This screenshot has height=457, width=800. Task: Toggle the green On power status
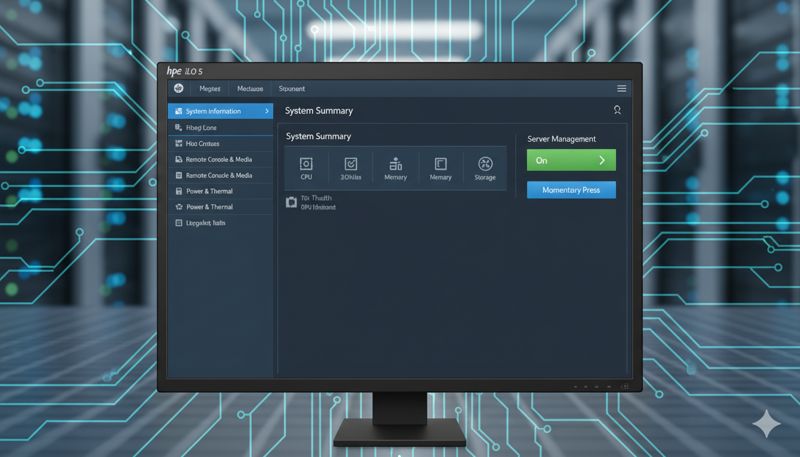click(x=560, y=160)
